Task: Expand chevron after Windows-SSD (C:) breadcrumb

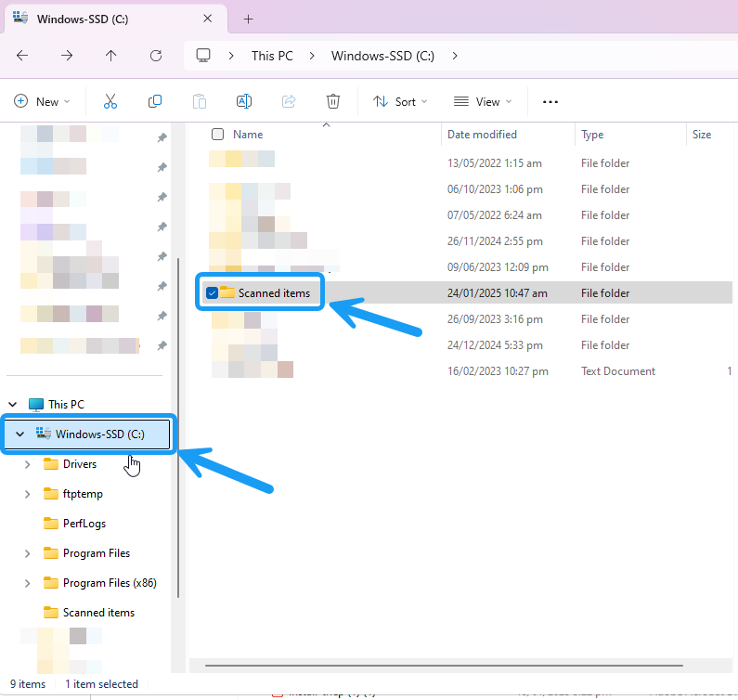Action: 455,56
